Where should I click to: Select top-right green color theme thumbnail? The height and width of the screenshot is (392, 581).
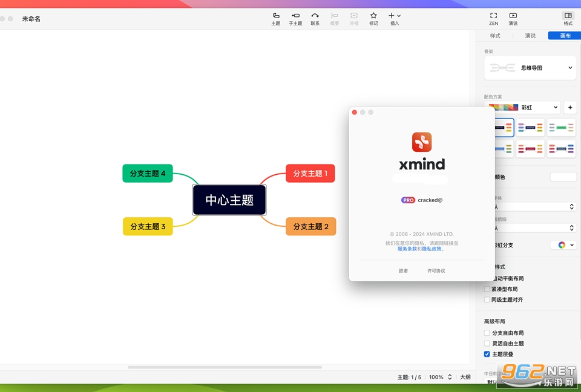(x=562, y=128)
